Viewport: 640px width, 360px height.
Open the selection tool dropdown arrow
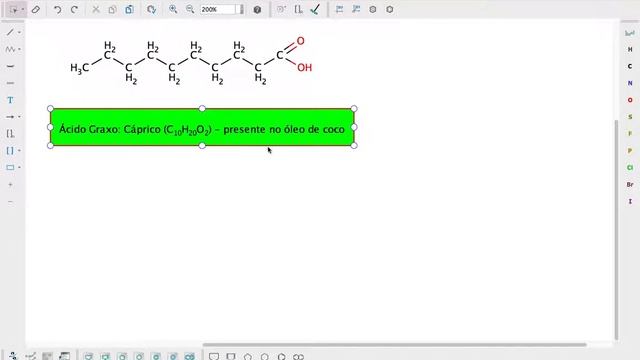(23, 10)
